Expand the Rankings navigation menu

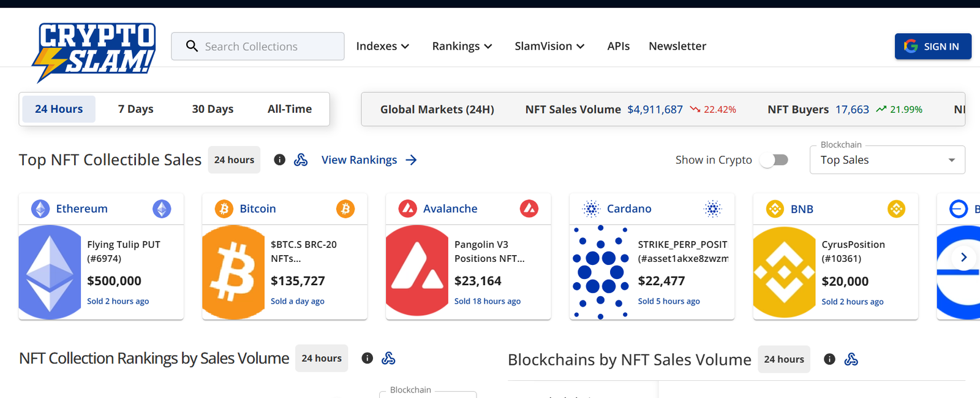[462, 47]
